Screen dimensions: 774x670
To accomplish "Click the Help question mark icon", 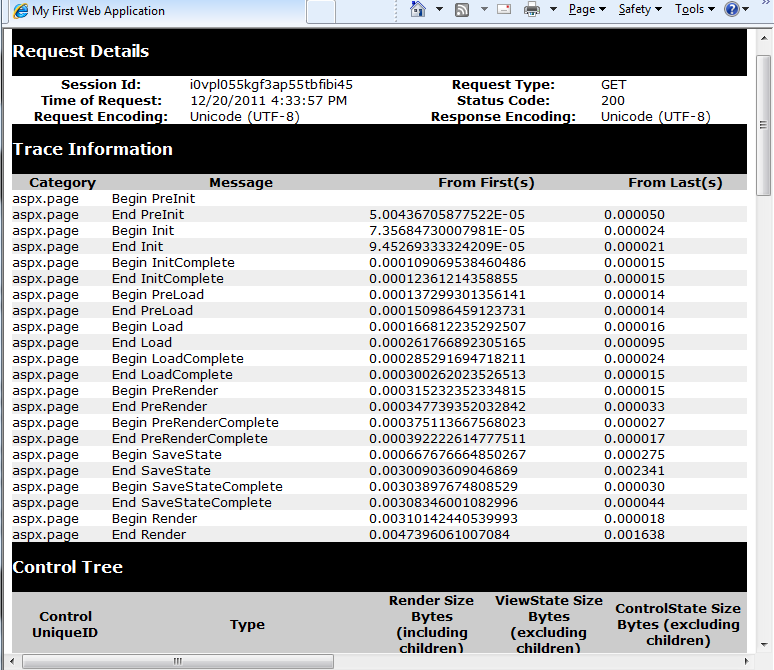I will tap(732, 9).
